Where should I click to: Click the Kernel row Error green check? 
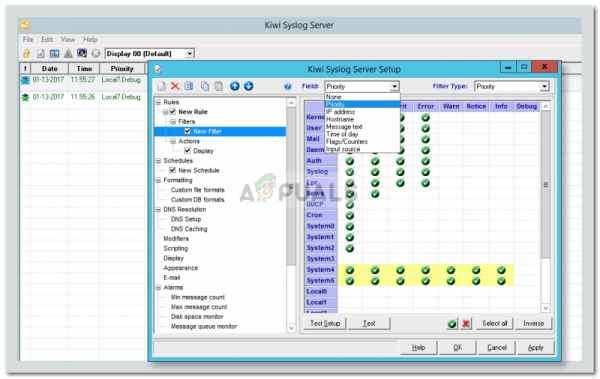pos(426,118)
